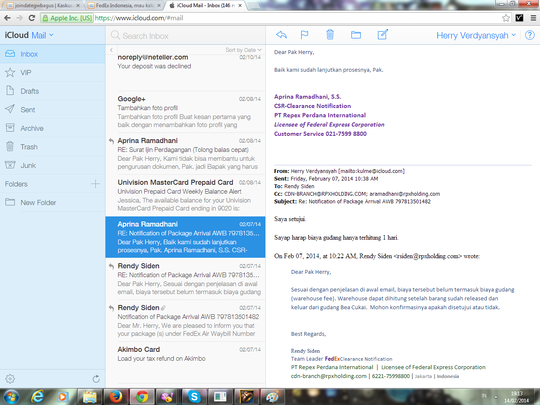Click the black extension icon beside bookmark star
Screen dimensions: 540x405
(519, 18)
